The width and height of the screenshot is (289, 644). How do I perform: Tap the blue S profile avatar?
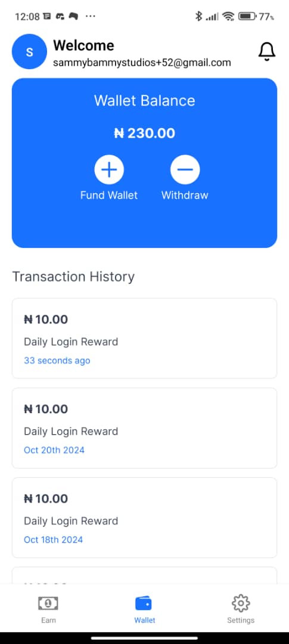tap(30, 51)
